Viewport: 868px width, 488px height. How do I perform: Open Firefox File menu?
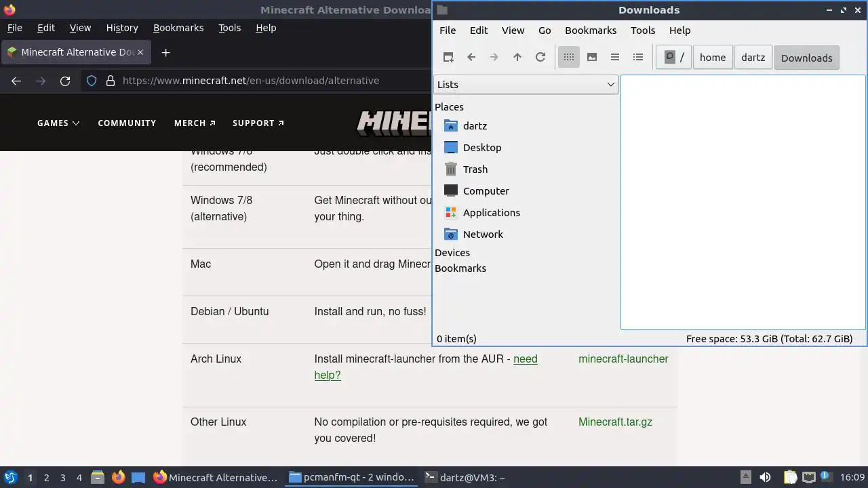[14, 28]
